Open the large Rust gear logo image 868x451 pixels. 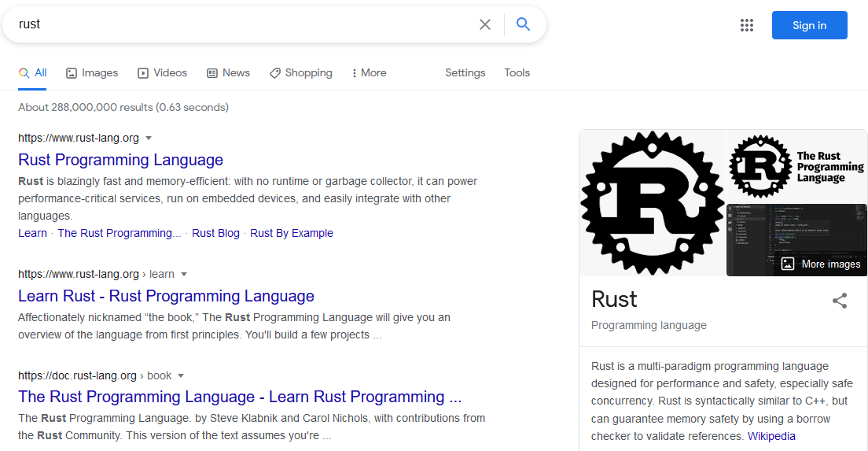[652, 203]
